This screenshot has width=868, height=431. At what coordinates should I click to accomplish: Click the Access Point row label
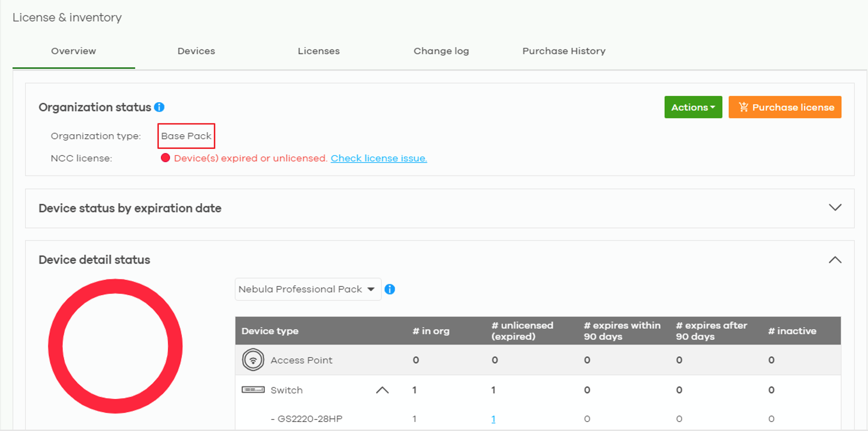pyautogui.click(x=301, y=360)
